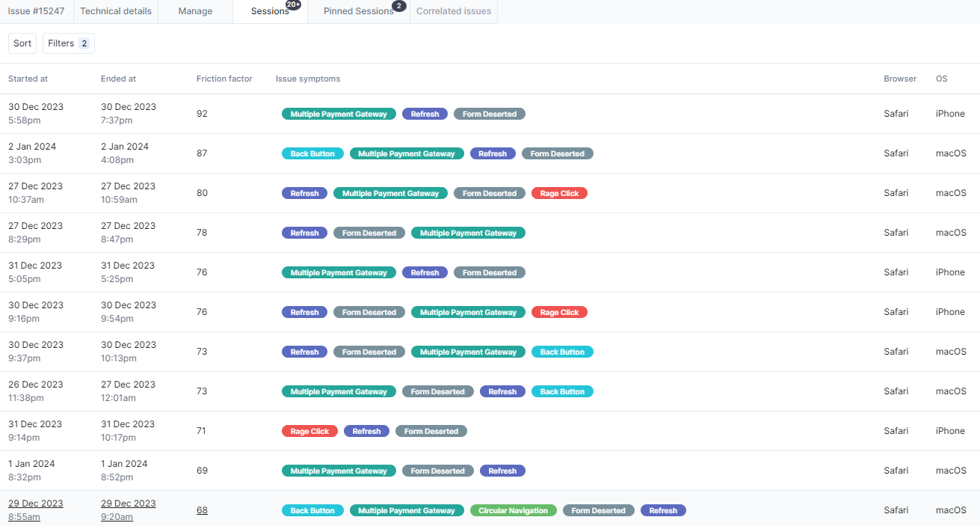Click ended at 31 Dec 2023 10:17pm
This screenshot has width=980, height=526.
pos(129,431)
